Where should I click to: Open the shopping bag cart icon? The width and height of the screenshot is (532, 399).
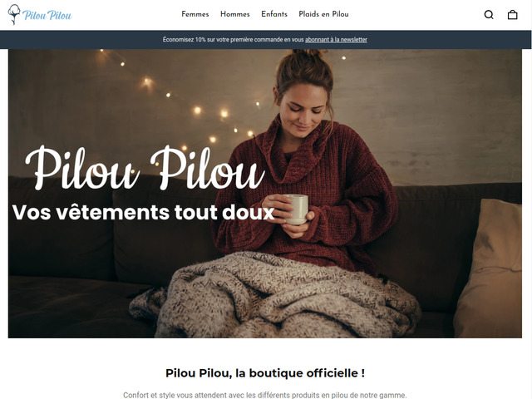(x=512, y=15)
